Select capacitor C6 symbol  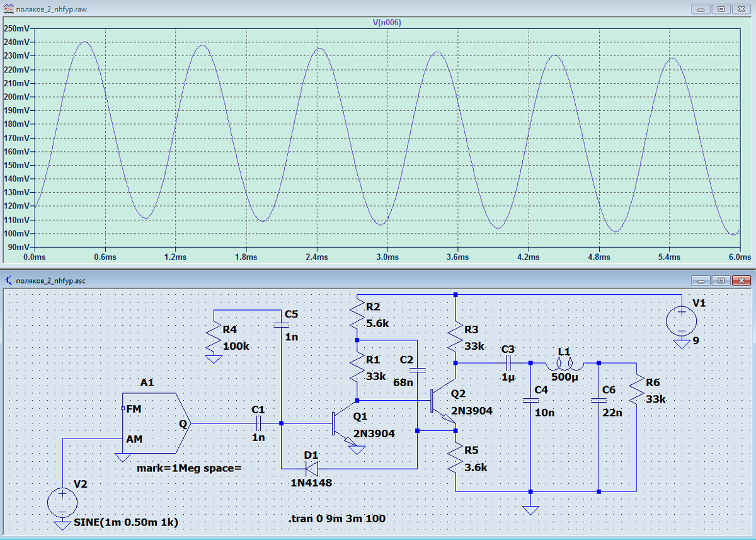[x=598, y=401]
